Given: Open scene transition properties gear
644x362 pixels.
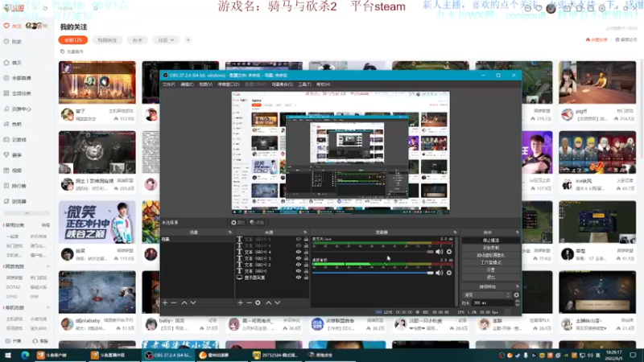Looking at the screenshot, I should pyautogui.click(x=516, y=294).
